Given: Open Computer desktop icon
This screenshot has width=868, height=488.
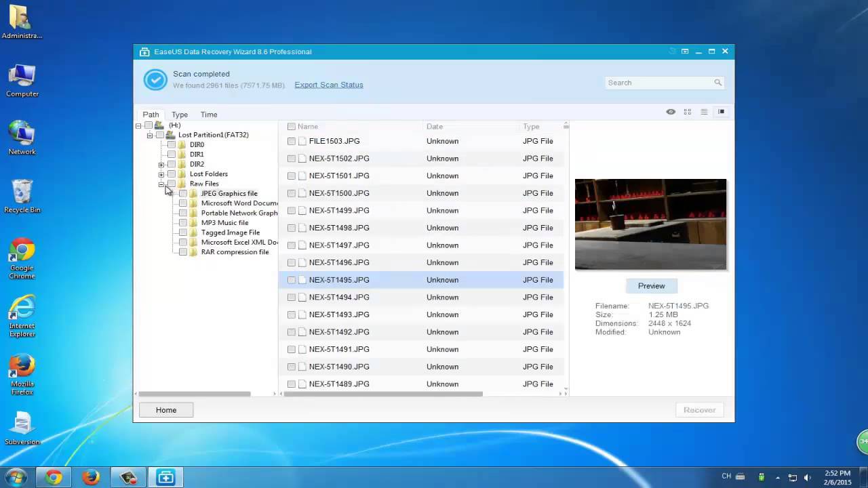Looking at the screenshot, I should 22,81.
